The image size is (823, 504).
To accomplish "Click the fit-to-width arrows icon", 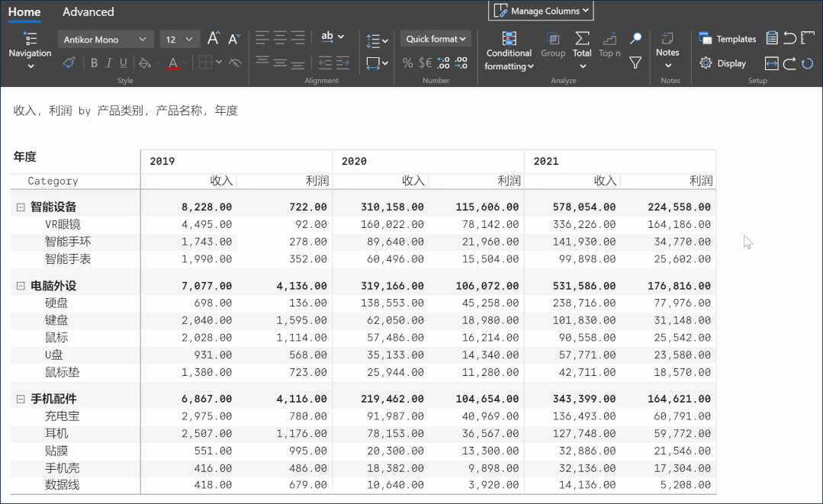I will 772,63.
